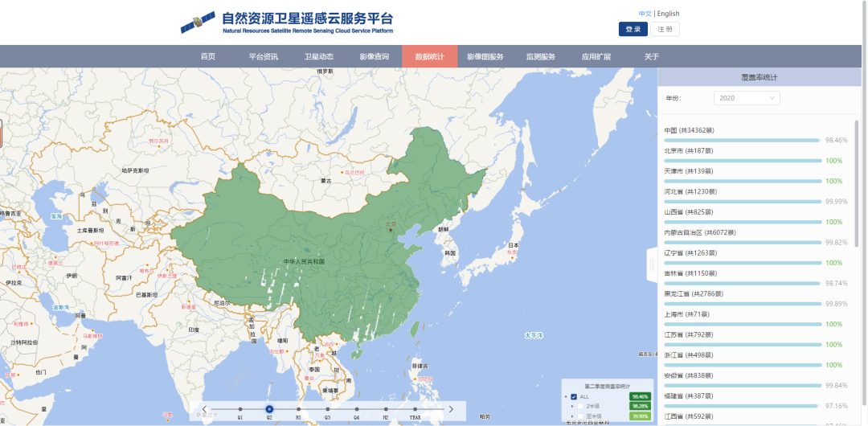This screenshot has width=868, height=426.
Task: Expand the 亚米级 tree node arrow
Action: 572,416
